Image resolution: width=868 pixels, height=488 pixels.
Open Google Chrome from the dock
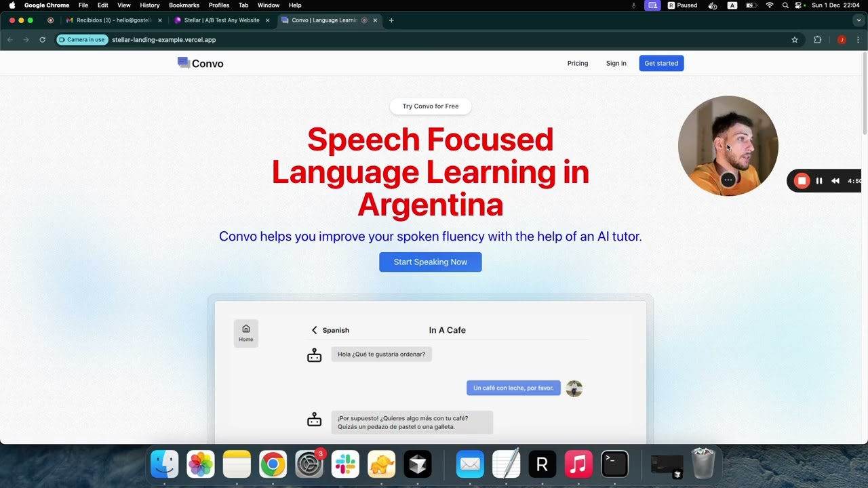[273, 464]
